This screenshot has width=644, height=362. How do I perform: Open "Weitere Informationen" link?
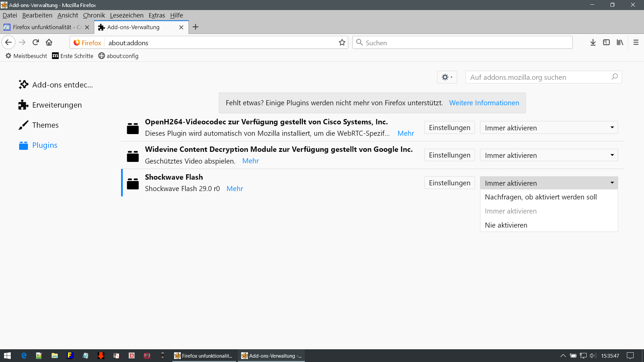click(x=484, y=103)
